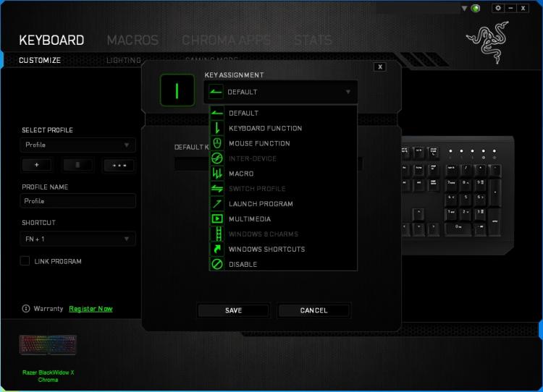The width and height of the screenshot is (543, 392).
Task: Switch to the Macros tab
Action: click(x=132, y=40)
